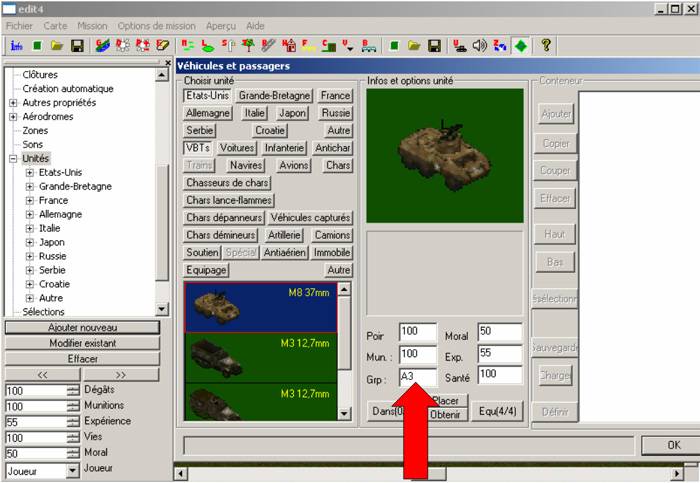The image size is (700, 483).
Task: Open the Aperçu menu
Action: (224, 25)
